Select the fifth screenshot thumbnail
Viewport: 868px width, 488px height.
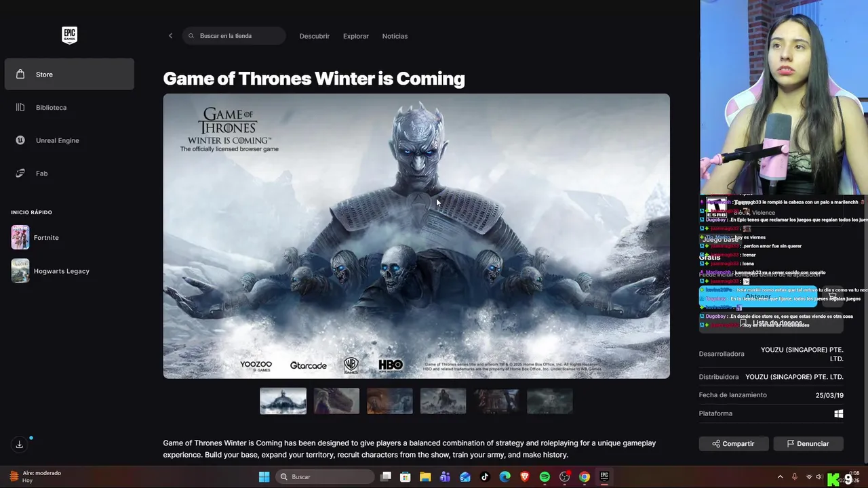pyautogui.click(x=496, y=401)
